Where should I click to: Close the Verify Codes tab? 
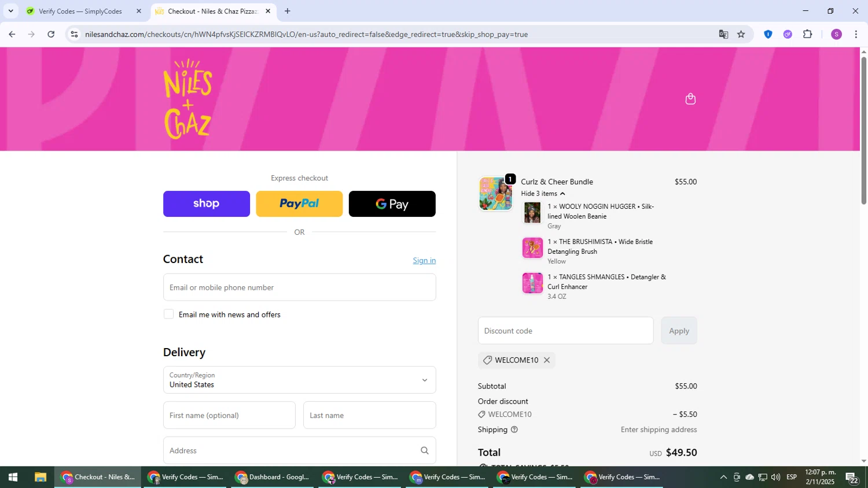(x=139, y=11)
